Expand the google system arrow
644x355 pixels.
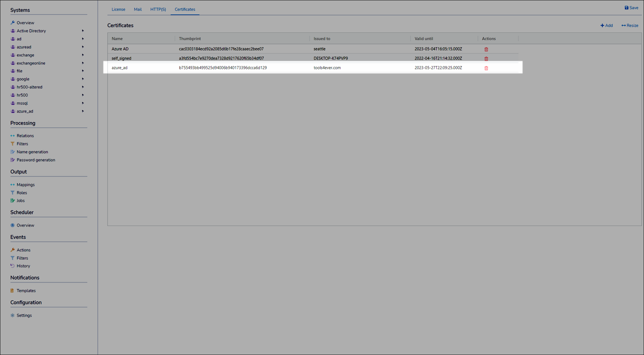(x=83, y=79)
